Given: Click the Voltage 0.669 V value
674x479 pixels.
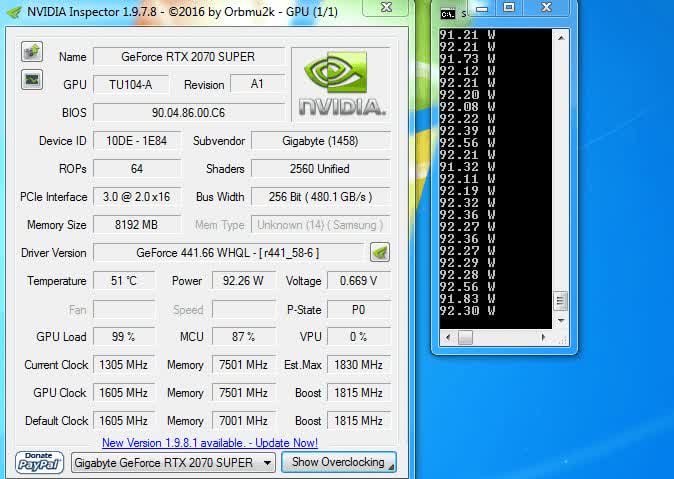Looking at the screenshot, I should click(359, 281).
